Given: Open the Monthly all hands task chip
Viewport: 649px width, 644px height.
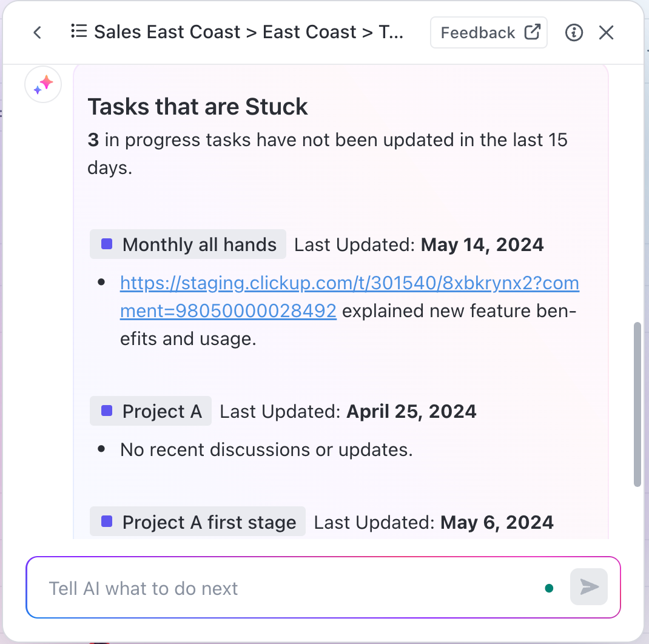Looking at the screenshot, I should (188, 244).
